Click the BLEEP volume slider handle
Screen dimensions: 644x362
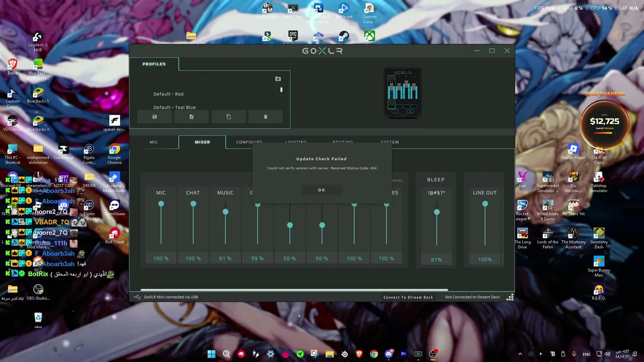pyautogui.click(x=437, y=212)
